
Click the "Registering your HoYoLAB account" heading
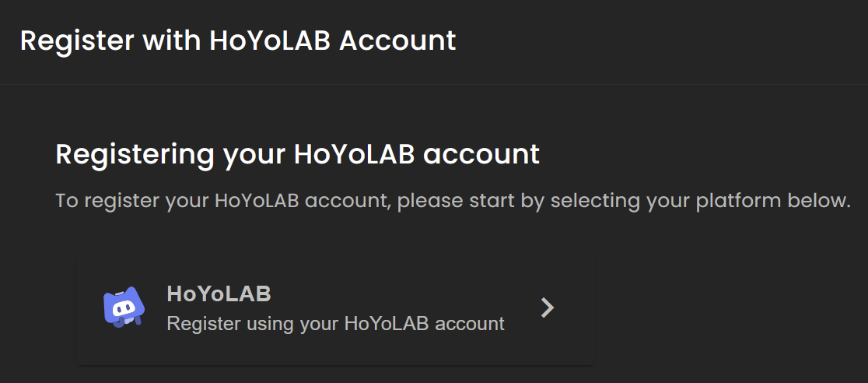(297, 154)
